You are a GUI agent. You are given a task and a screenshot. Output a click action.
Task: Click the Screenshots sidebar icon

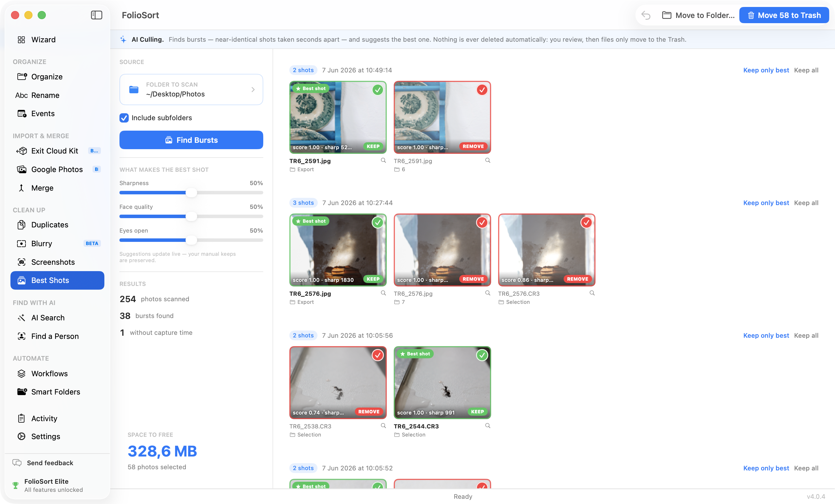pyautogui.click(x=21, y=262)
